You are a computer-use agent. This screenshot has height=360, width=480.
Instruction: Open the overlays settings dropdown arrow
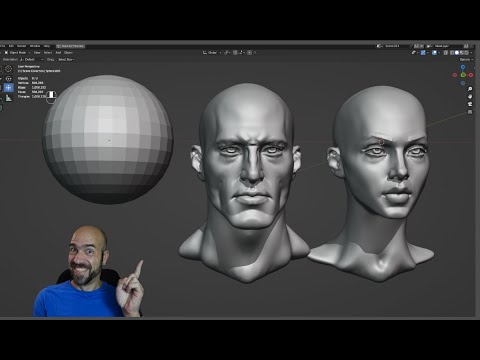(x=439, y=53)
